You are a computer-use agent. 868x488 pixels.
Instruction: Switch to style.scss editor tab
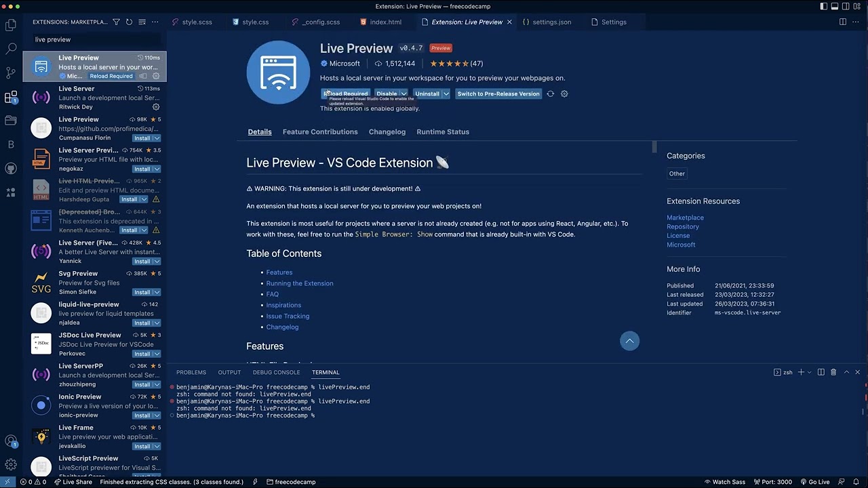[196, 22]
